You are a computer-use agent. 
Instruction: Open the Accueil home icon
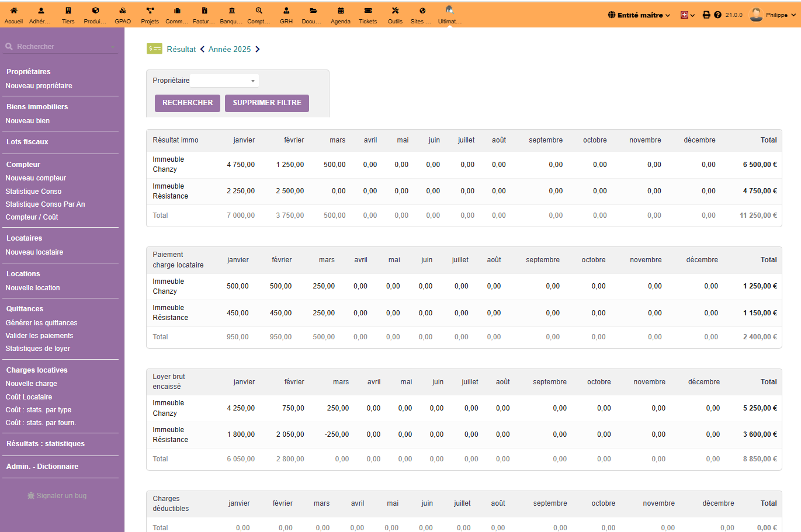pyautogui.click(x=13, y=11)
